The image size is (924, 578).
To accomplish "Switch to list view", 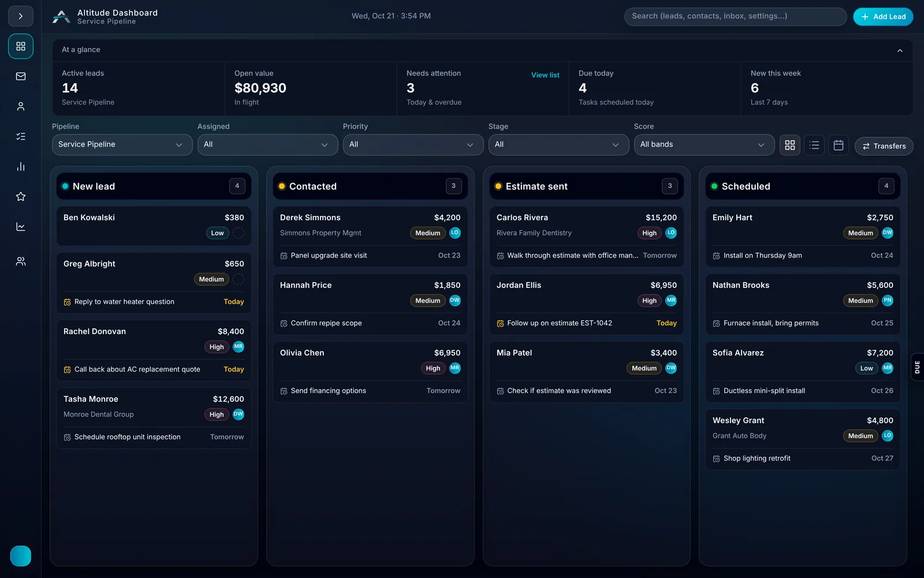I will pos(814,145).
